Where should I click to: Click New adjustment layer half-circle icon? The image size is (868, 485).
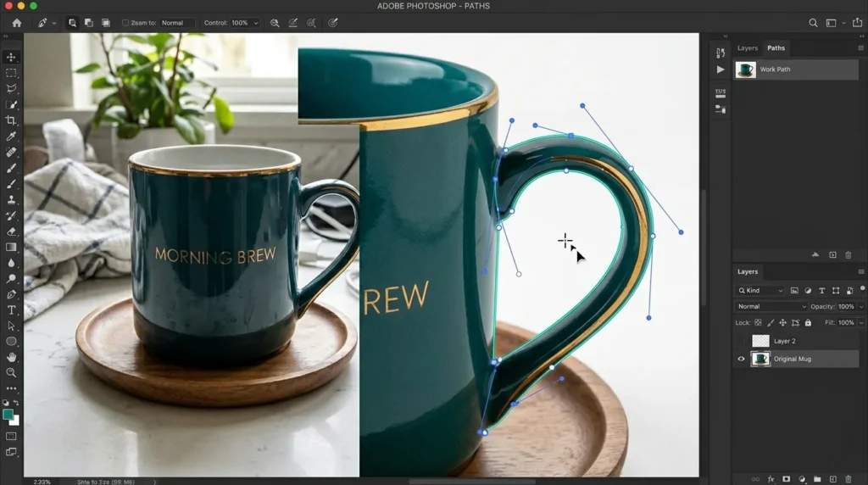click(802, 479)
